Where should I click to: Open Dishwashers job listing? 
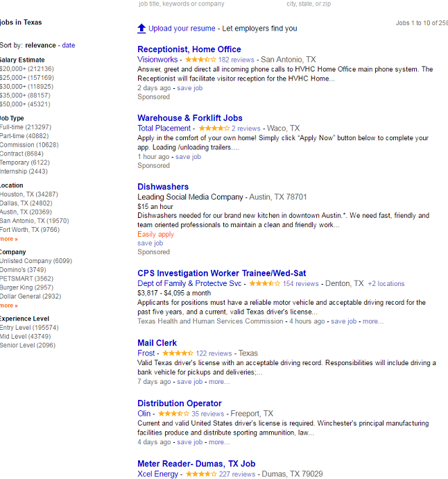(x=163, y=187)
